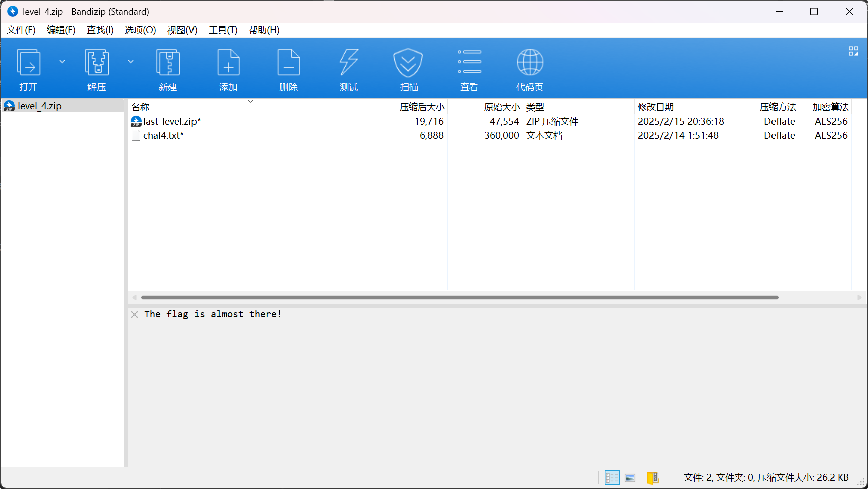Click the 2025/2/15 20:36:18 date cell

[681, 121]
